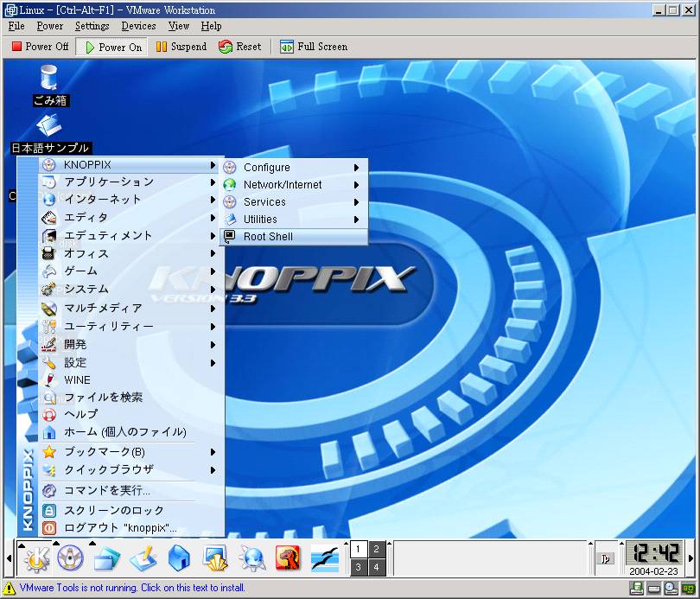Click the yellow warning icon in status bar
Viewport: 700px width, 599px height.
9,588
